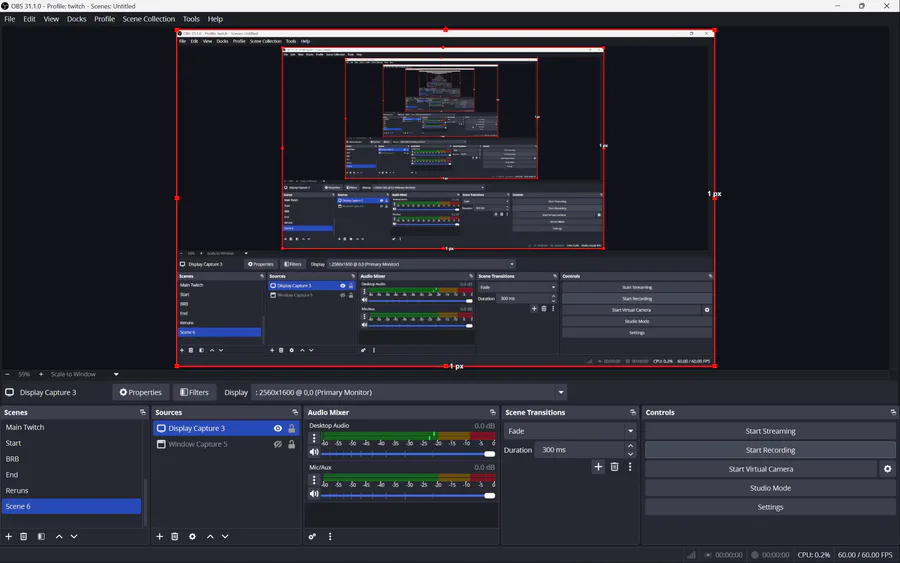Click Start Virtual Camera button
The height and width of the screenshot is (563, 900).
[761, 469]
